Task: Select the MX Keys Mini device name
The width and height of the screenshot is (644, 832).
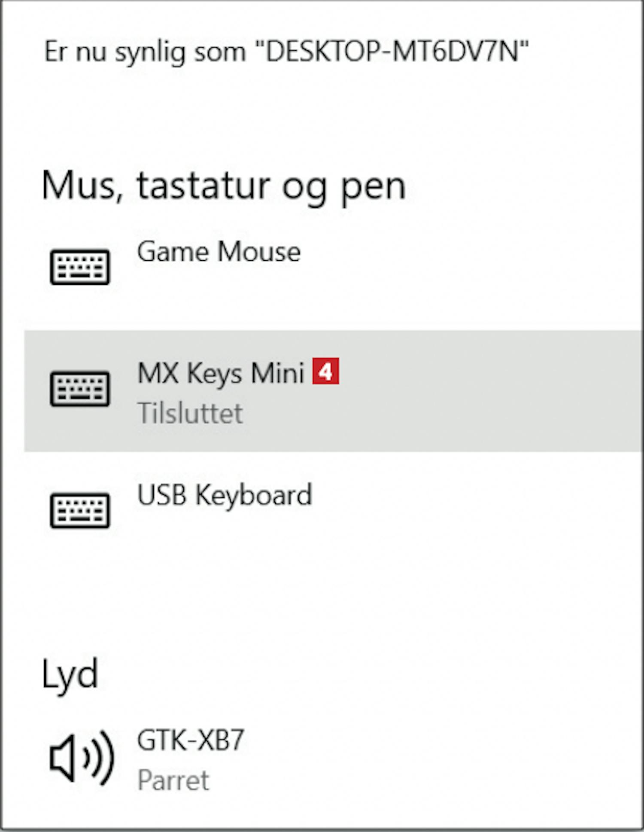Action: point(221,373)
